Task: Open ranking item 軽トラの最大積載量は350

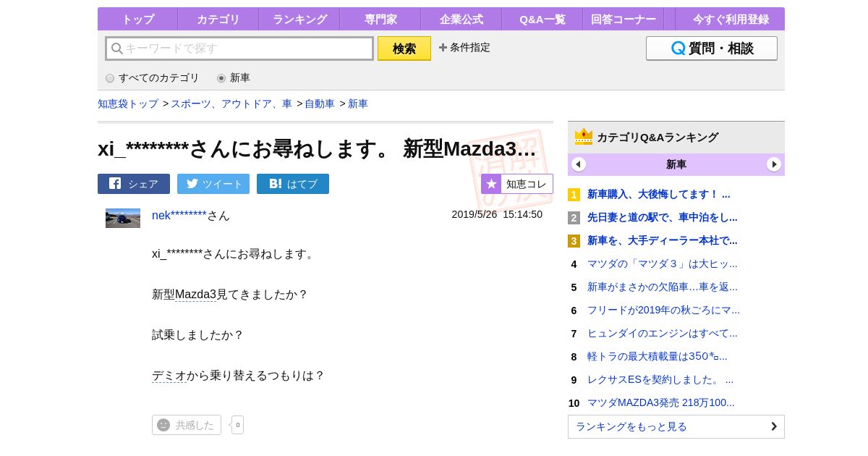Action: (x=658, y=356)
